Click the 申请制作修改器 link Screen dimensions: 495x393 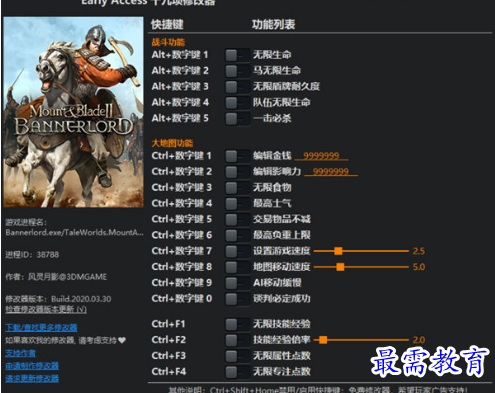[32, 366]
